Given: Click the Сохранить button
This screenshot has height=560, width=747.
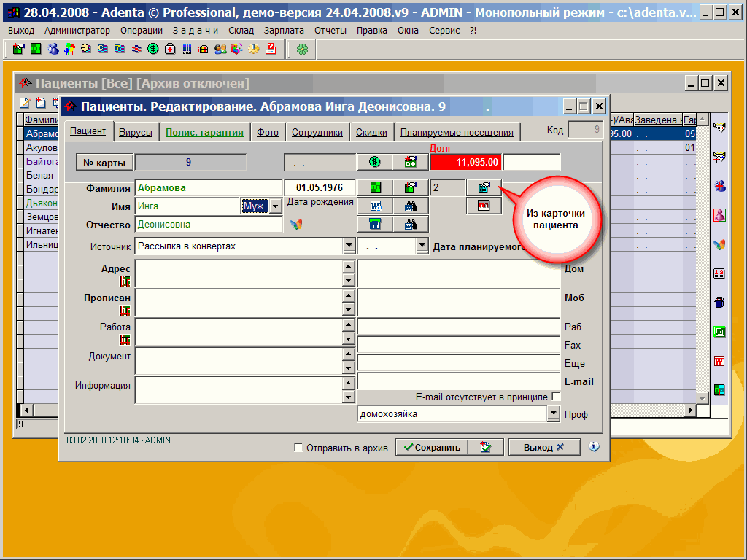Looking at the screenshot, I should click(x=432, y=447).
